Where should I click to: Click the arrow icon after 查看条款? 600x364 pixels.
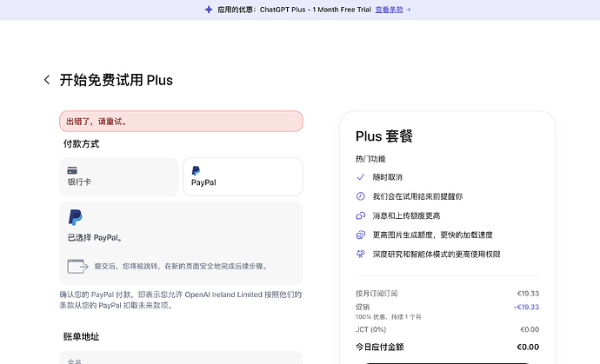pos(408,10)
